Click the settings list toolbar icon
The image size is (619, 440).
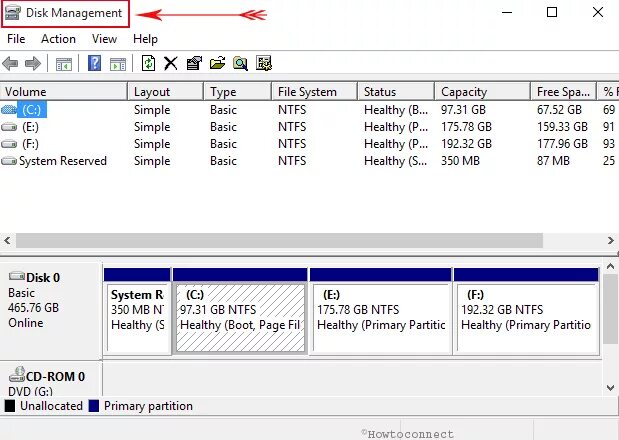tap(264, 63)
